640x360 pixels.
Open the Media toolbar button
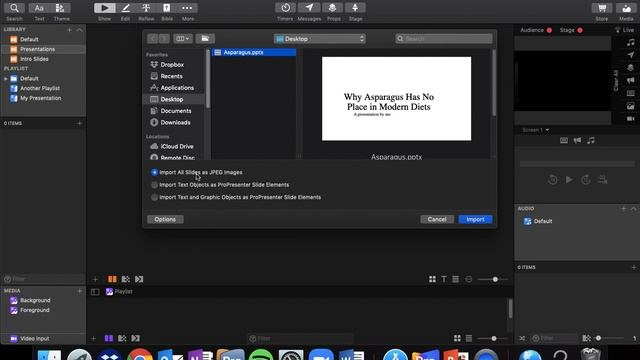(x=626, y=8)
